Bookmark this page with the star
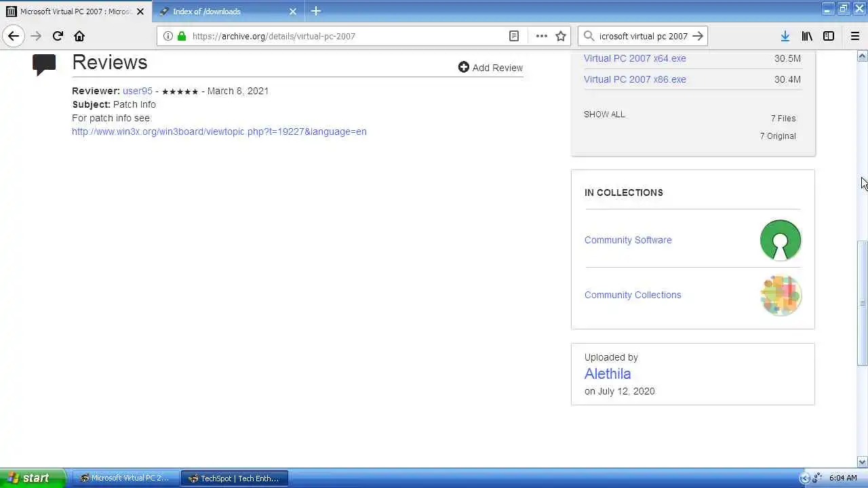Screen dimensions: 868x488 561,36
